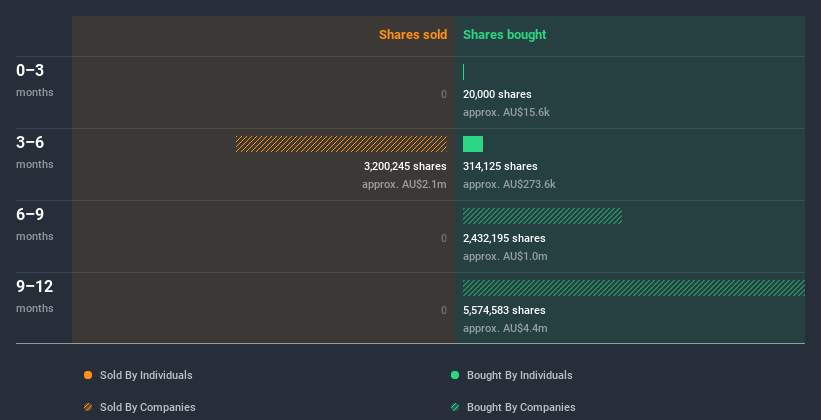This screenshot has width=821, height=420.
Task: Click the hatched Bought By Companies legend icon
Action: tap(455, 407)
